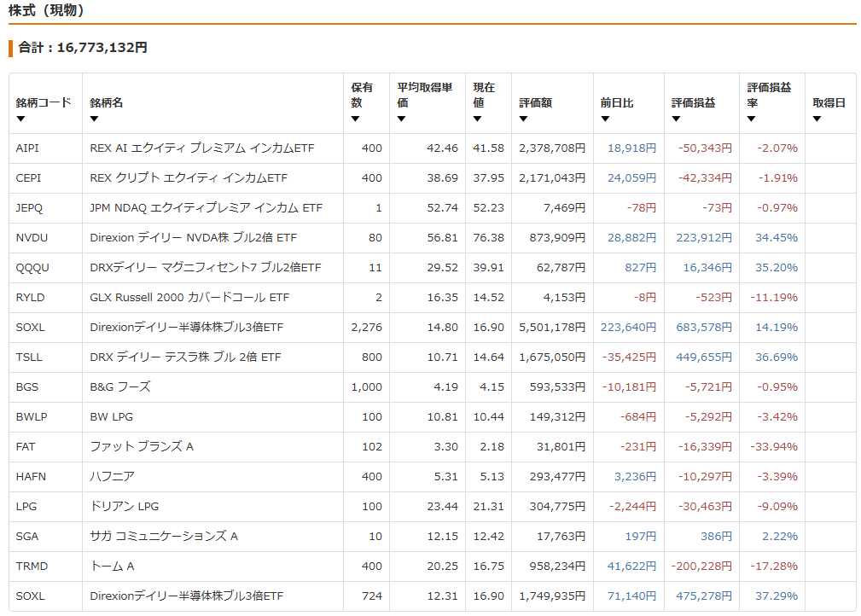Select the HAFN ticker code
Viewport: 861px width, 616px height.
(31, 477)
